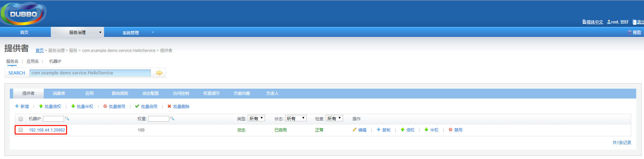Click the SEARCH service name field

point(90,73)
